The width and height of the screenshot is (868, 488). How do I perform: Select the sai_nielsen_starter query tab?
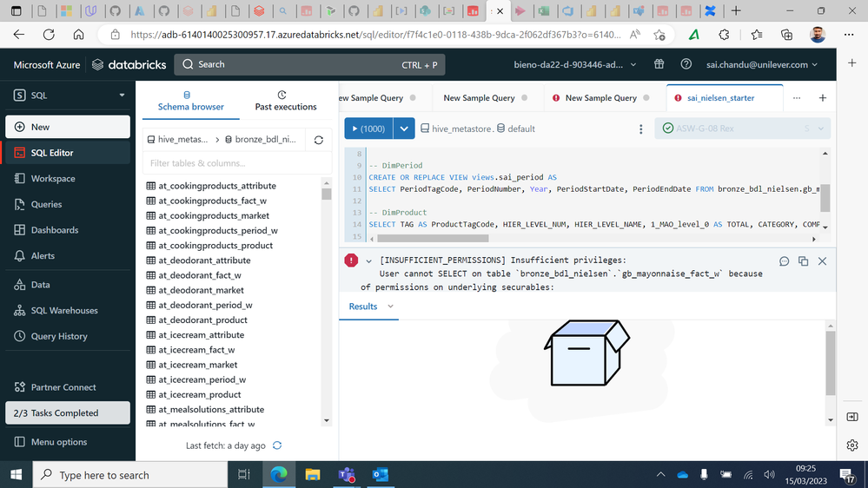(x=719, y=98)
